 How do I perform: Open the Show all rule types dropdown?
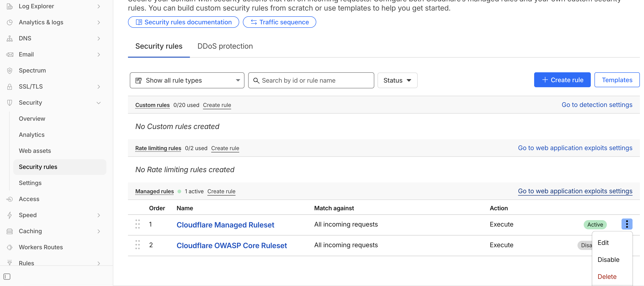(x=187, y=80)
